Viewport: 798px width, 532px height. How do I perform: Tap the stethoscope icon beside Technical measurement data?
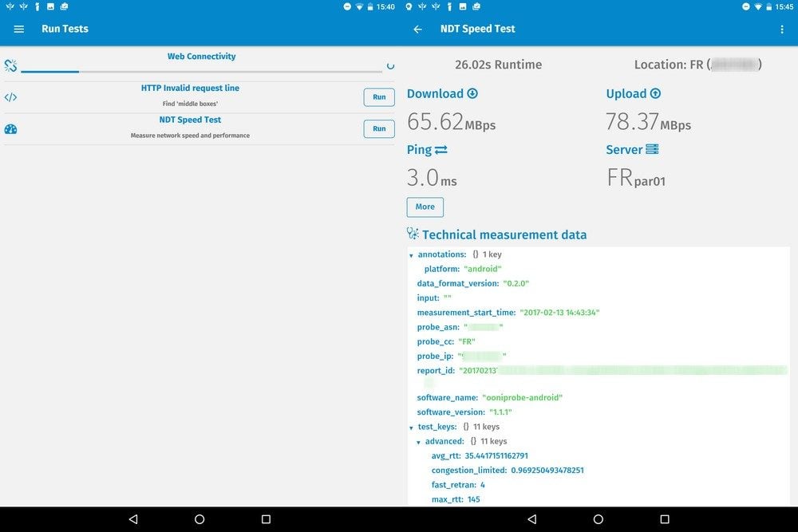pyautogui.click(x=413, y=234)
